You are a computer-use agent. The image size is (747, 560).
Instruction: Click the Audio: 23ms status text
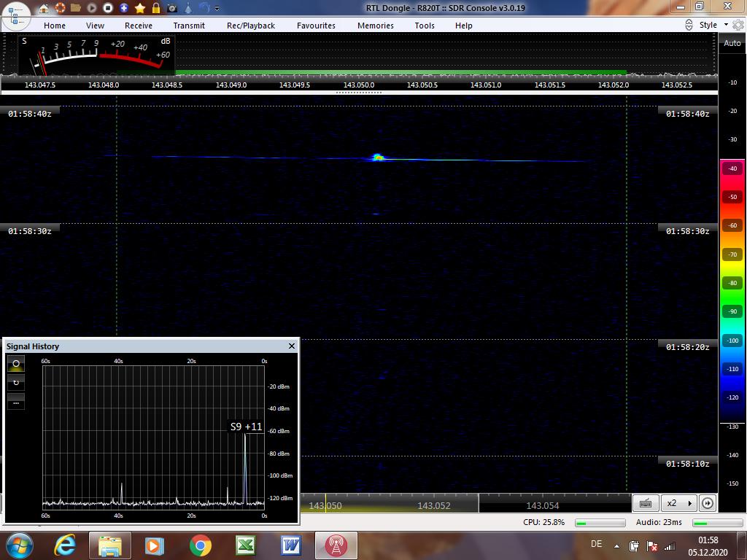659,522
